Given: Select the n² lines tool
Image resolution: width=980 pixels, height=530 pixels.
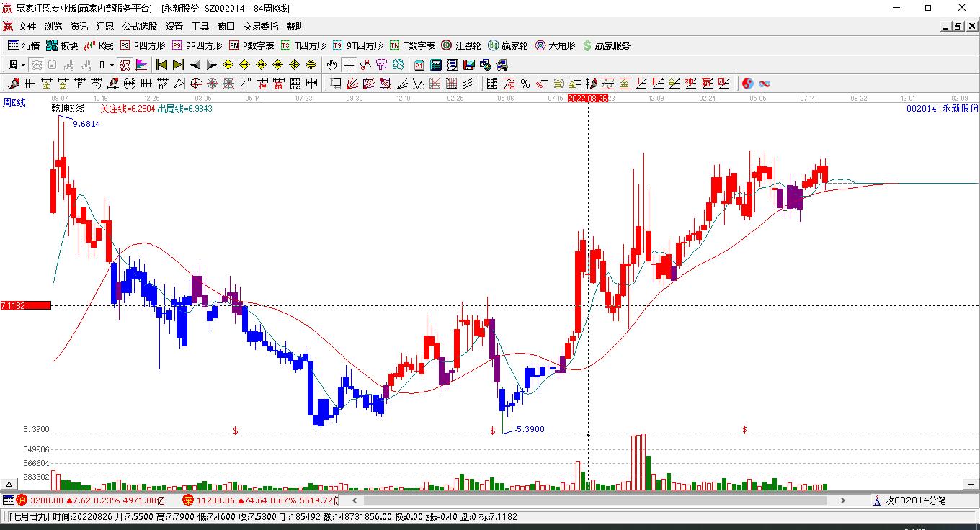Looking at the screenshot, I should coord(163,84).
